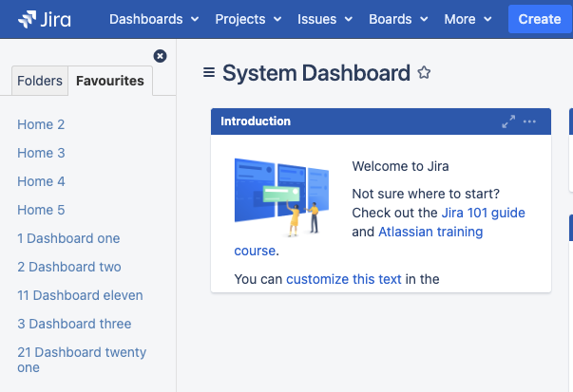Open the Jira 101 guide link
Screen dimensions: 573x392
point(483,213)
